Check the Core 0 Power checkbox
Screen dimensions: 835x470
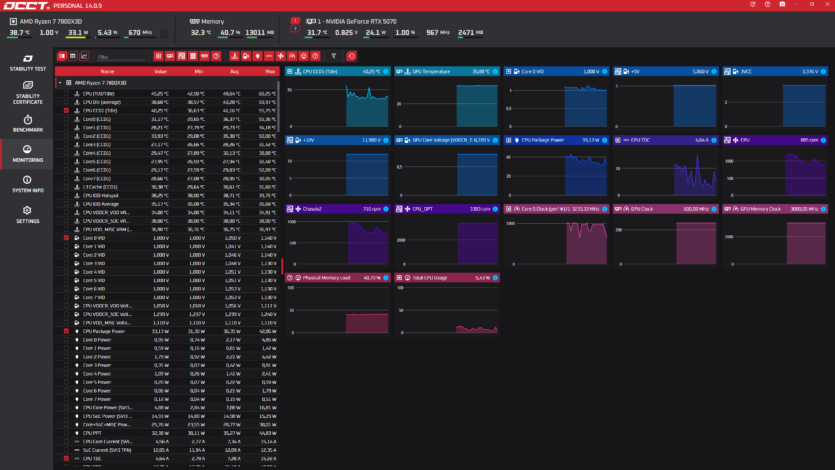click(x=66, y=340)
